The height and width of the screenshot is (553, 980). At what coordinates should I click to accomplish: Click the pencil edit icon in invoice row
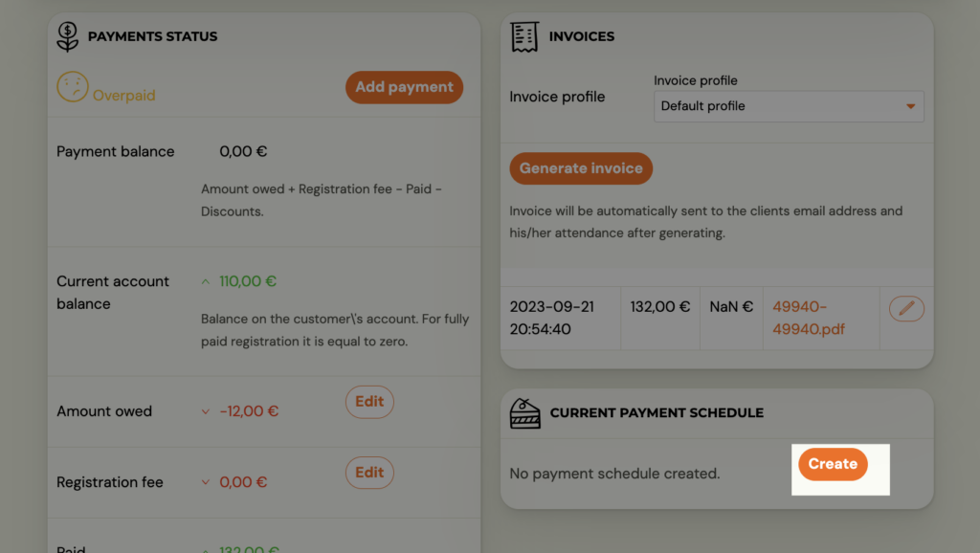pyautogui.click(x=906, y=308)
